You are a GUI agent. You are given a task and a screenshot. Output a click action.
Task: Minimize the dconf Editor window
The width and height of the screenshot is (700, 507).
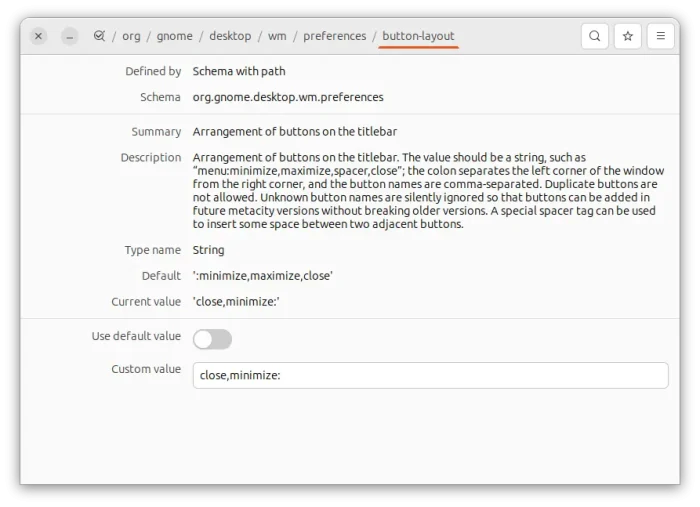click(70, 36)
